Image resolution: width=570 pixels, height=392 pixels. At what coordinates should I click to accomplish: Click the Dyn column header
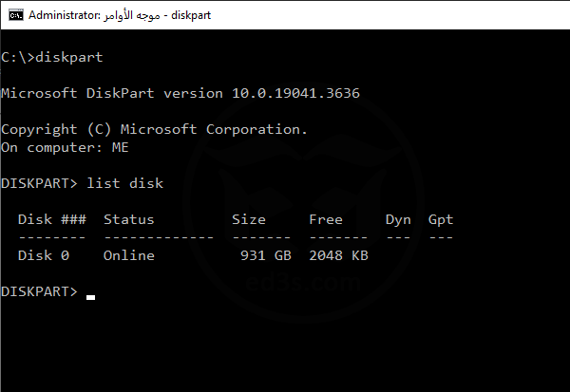click(398, 219)
